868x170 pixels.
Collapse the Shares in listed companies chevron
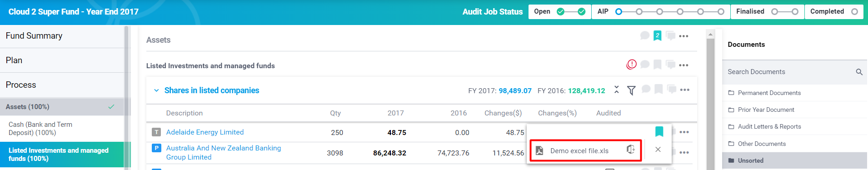coord(156,90)
